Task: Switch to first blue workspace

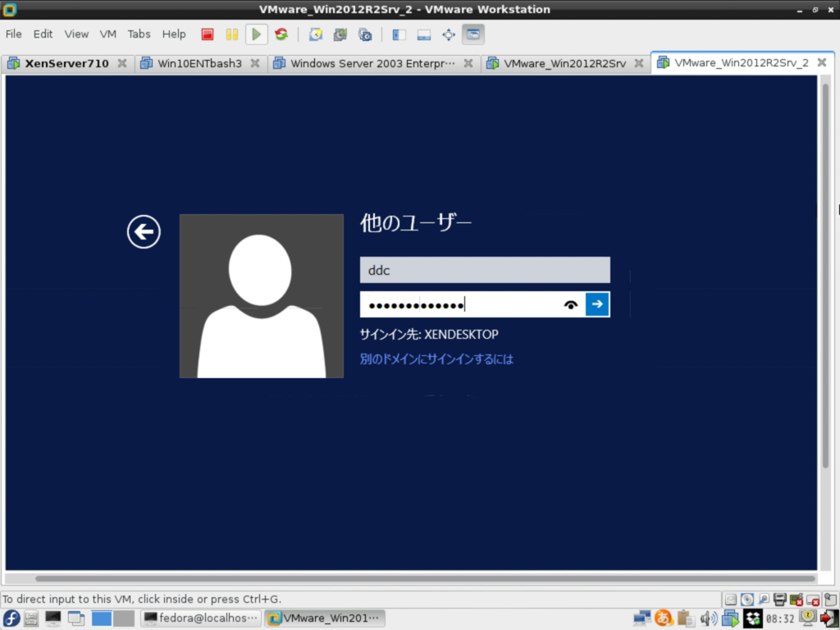Action: (102, 619)
